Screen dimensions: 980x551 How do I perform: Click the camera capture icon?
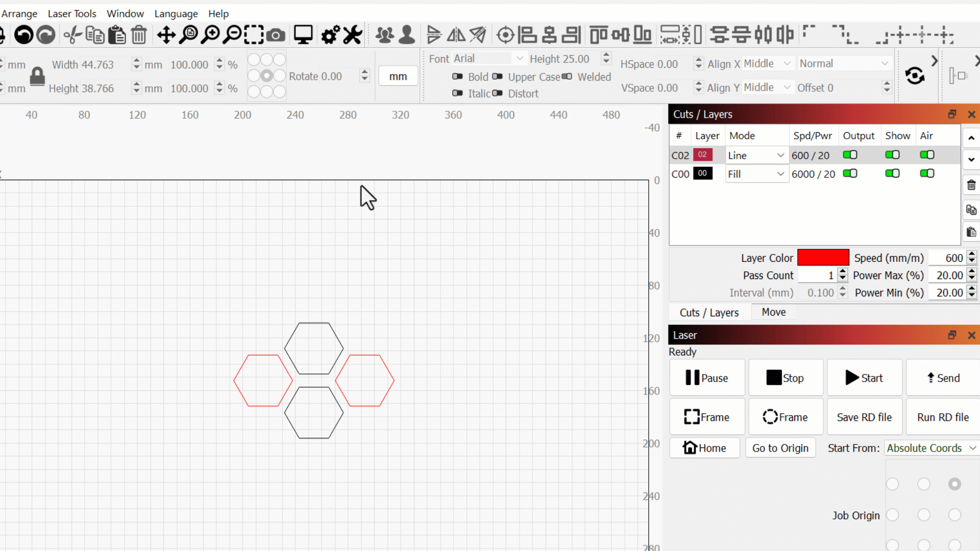pos(276,35)
